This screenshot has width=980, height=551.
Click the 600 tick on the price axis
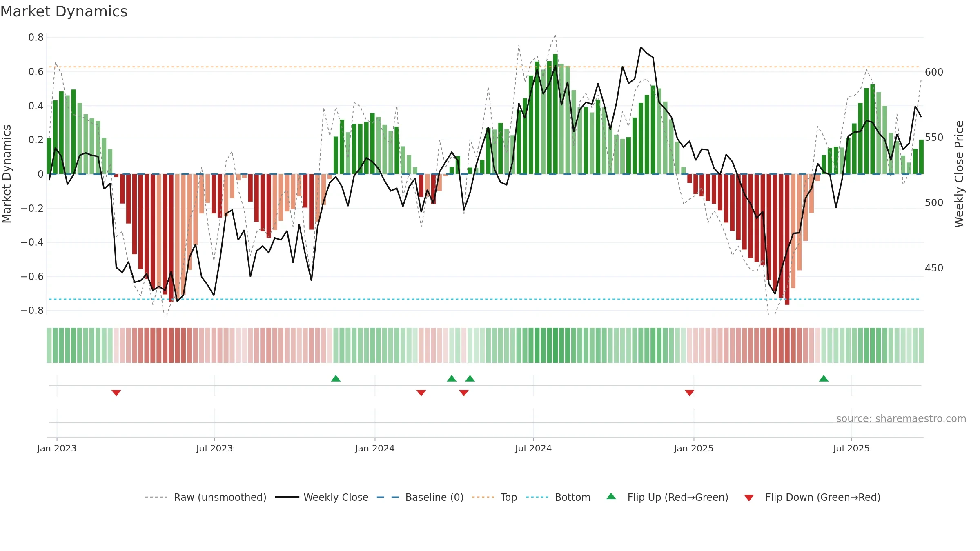934,72
